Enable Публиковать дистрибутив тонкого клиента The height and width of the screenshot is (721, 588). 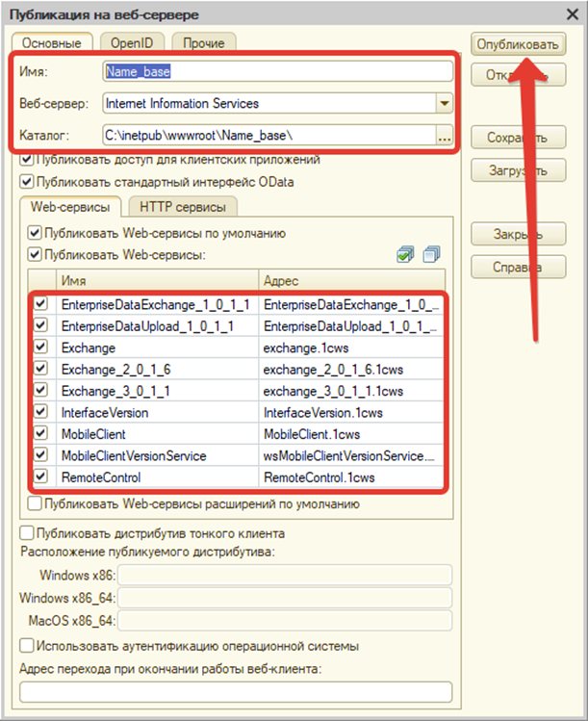(x=26, y=532)
